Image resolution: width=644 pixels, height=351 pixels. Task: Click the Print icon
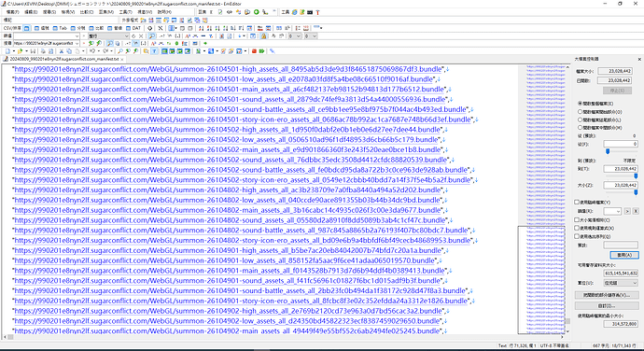coord(43,51)
